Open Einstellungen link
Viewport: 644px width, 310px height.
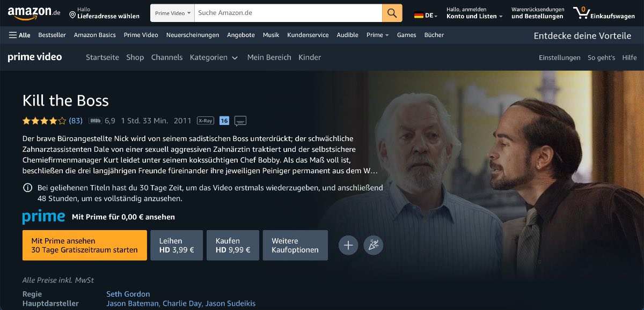(560, 57)
